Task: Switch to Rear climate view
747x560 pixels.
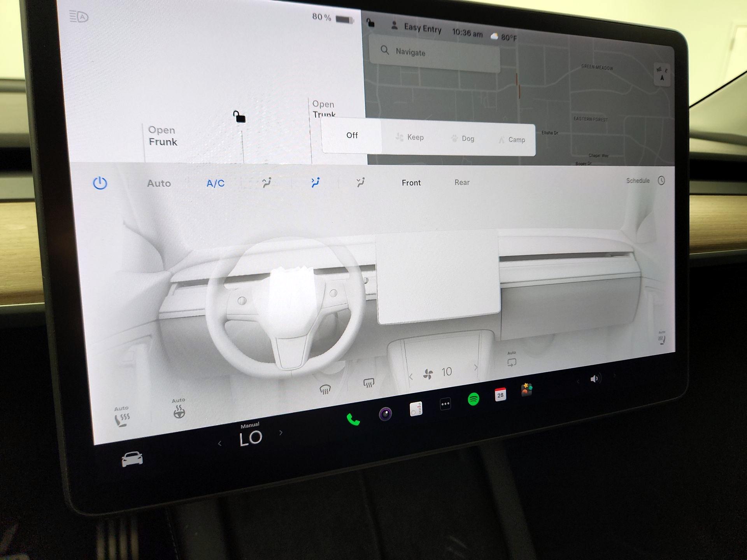Action: [x=462, y=182]
